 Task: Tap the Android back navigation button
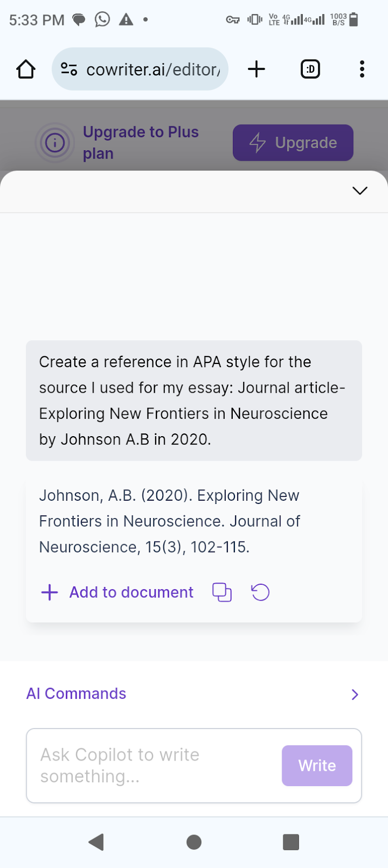96,842
